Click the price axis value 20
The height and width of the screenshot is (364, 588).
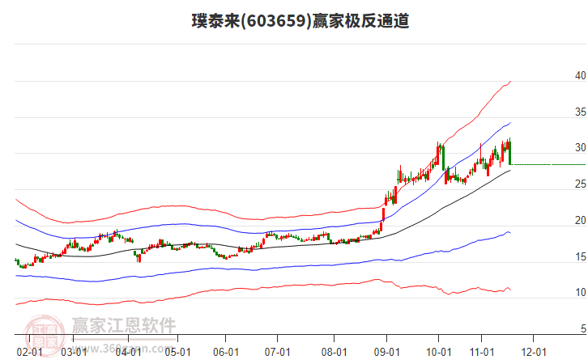(x=581, y=221)
